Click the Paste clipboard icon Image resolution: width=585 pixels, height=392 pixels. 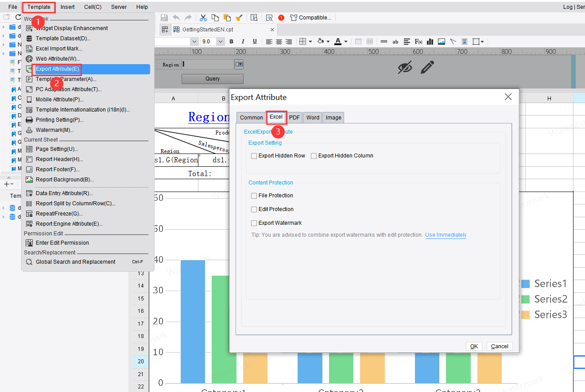[227, 18]
